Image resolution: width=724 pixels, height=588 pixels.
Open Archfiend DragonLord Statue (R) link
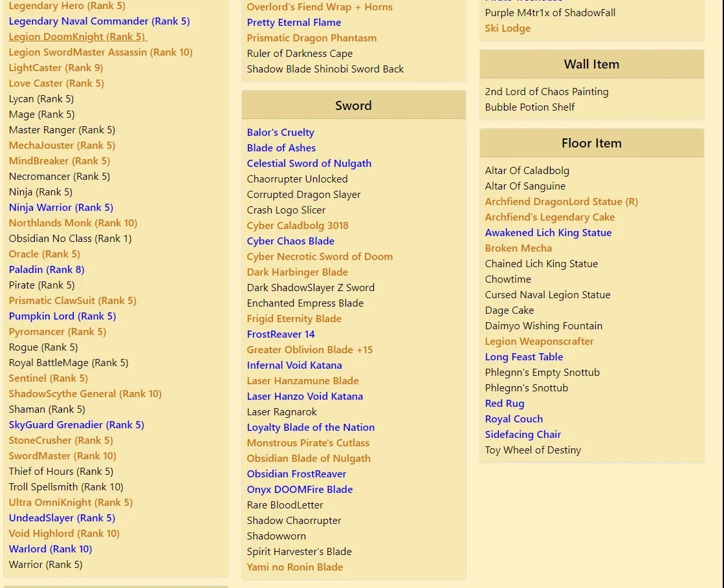pos(562,202)
